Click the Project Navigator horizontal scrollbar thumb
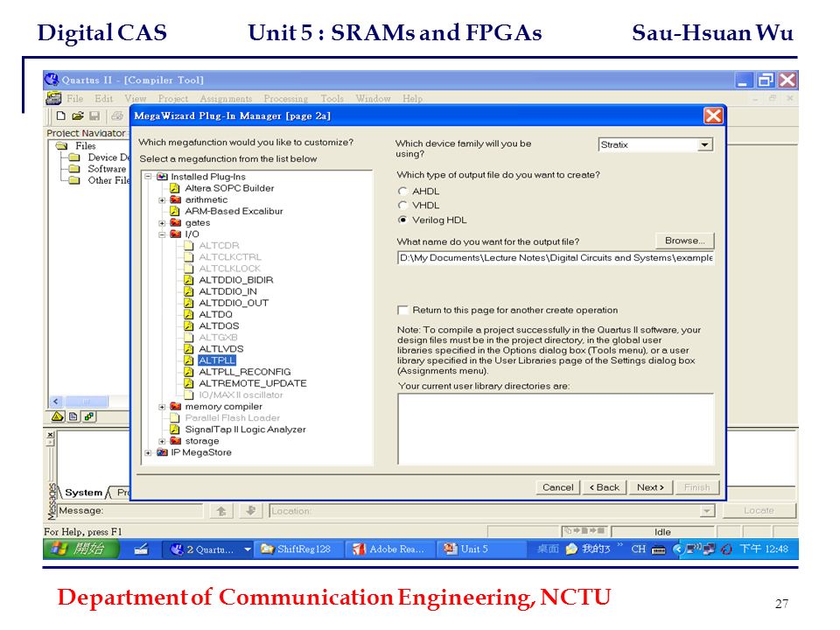840x630 pixels. point(87,402)
